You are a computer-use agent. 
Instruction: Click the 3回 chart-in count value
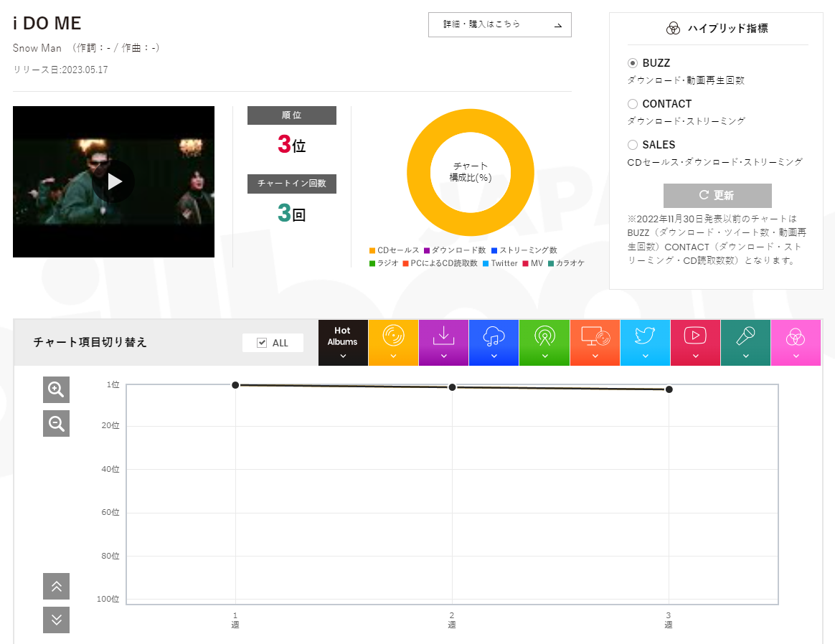pos(292,213)
